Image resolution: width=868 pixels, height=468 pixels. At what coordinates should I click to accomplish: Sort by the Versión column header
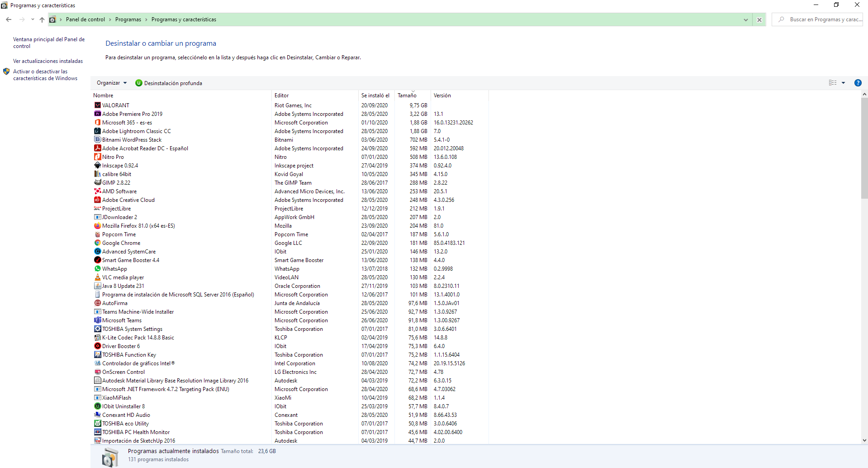[x=460, y=96]
